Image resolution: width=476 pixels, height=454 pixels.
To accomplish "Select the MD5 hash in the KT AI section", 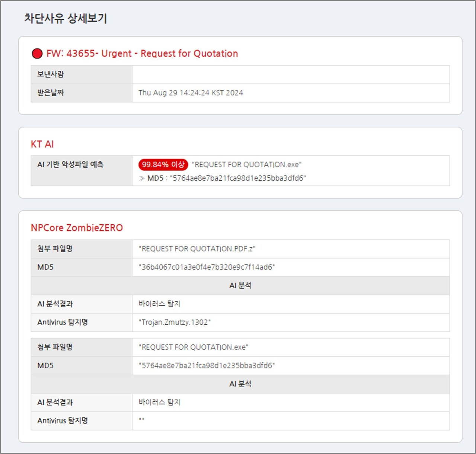I will point(238,178).
